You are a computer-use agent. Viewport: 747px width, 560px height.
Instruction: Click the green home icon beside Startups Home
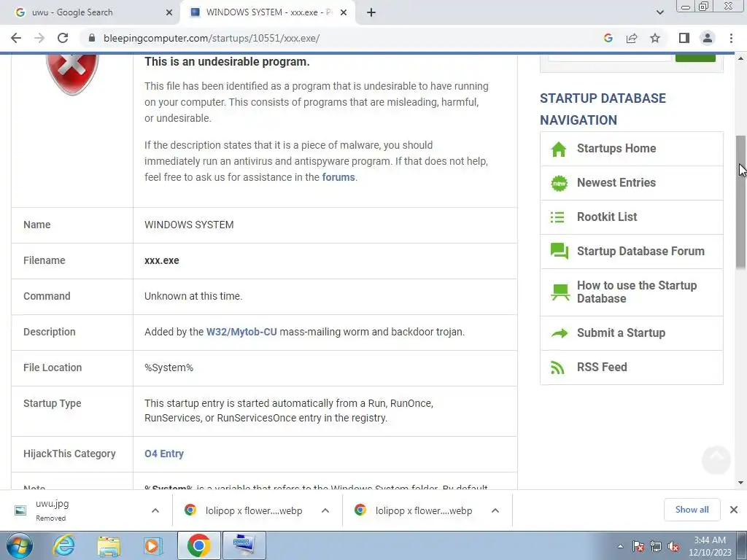[x=559, y=149]
